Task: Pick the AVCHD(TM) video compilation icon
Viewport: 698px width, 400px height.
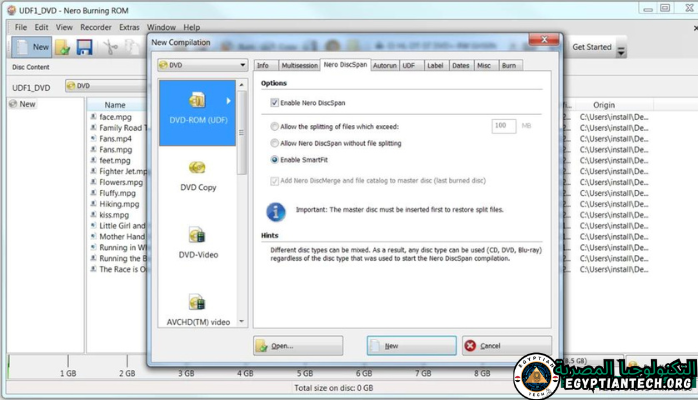Action: [197, 302]
